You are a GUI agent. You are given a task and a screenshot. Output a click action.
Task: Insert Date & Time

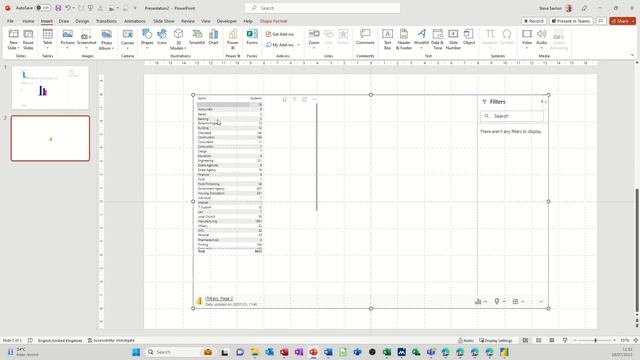[x=437, y=40]
